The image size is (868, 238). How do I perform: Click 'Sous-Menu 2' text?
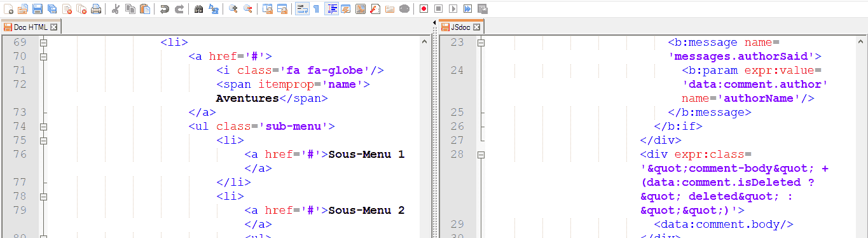coord(367,211)
